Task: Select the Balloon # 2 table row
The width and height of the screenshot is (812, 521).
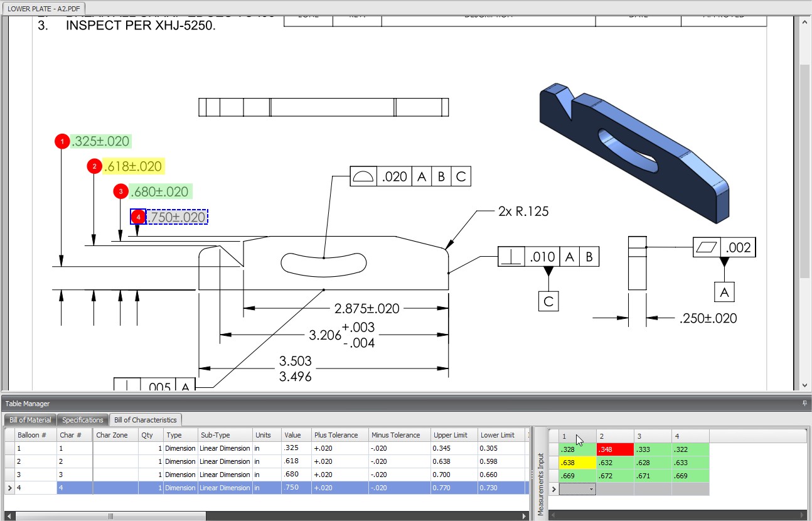Action: [36, 461]
